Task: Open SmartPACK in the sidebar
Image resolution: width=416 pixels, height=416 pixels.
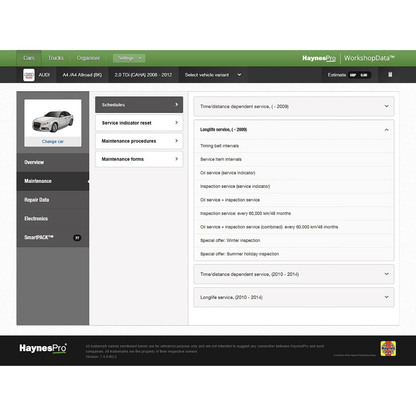Action: tap(53, 237)
